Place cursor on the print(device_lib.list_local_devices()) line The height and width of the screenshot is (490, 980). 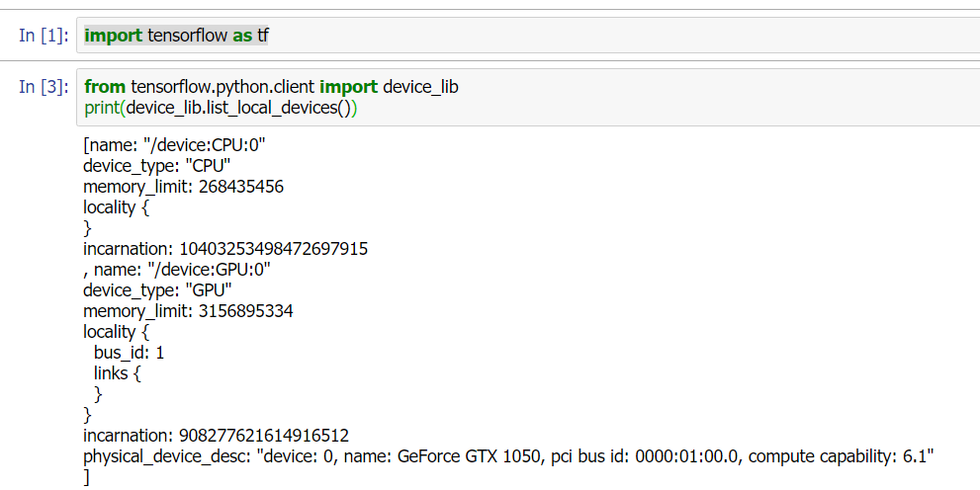220,107
